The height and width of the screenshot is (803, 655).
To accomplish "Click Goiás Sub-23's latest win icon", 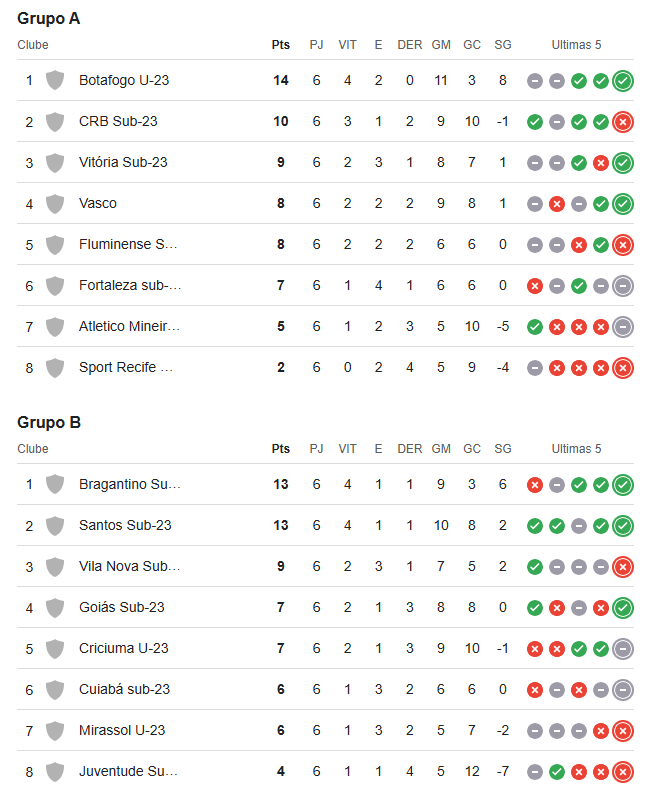I will point(623,608).
